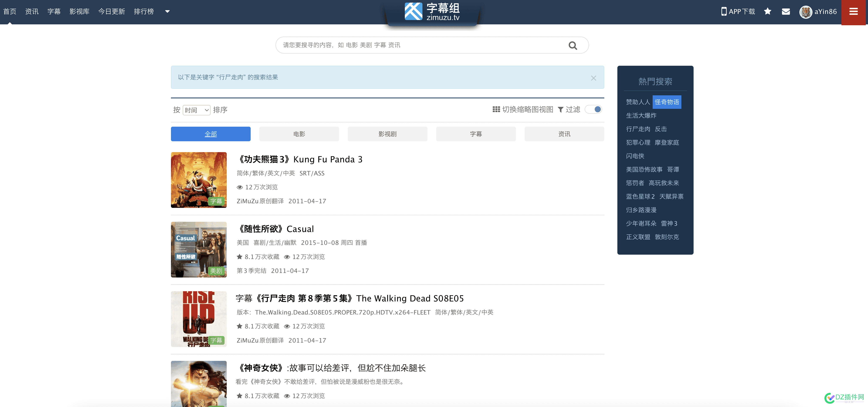Dismiss the search results notice banner
The width and height of the screenshot is (868, 407).
point(593,78)
